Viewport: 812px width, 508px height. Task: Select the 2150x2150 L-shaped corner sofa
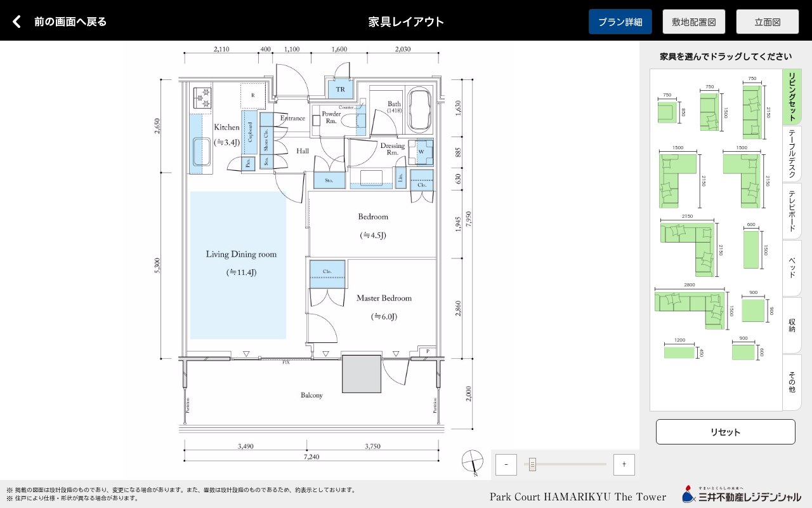pyautogui.click(x=688, y=250)
